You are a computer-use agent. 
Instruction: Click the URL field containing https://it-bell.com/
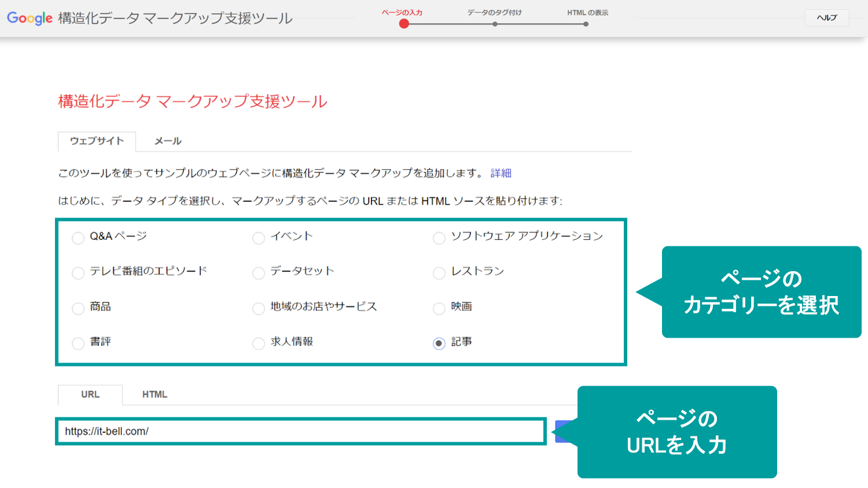(x=301, y=431)
